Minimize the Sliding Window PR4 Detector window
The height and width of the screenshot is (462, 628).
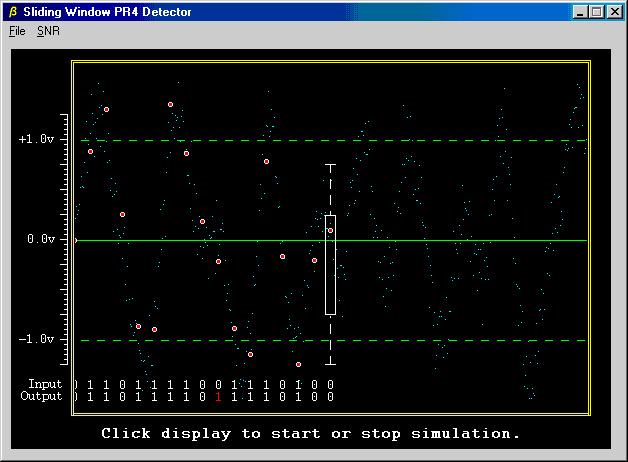(x=580, y=12)
